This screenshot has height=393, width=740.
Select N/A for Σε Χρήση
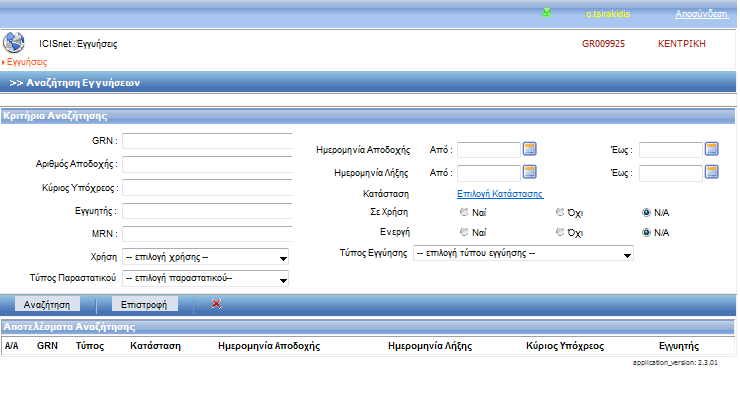click(x=646, y=212)
